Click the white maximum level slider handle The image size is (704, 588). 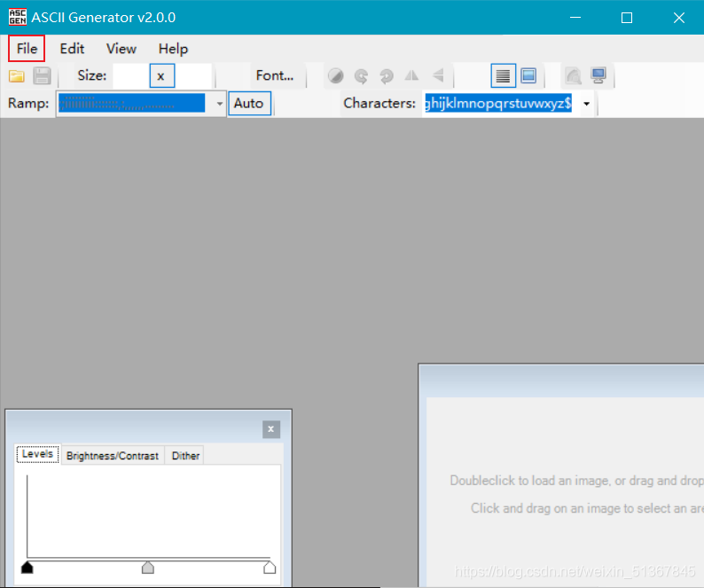click(270, 568)
